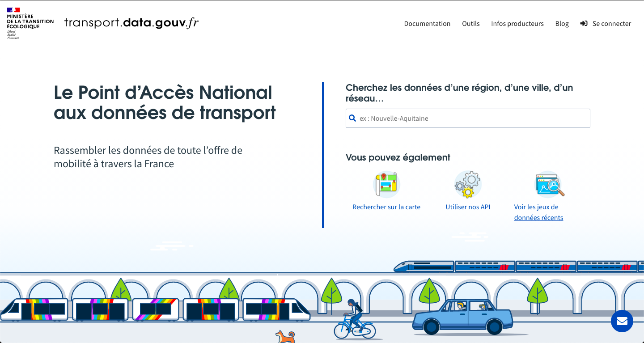644x343 pixels.
Task: Go to Infos producteurs page
Action: 517,24
